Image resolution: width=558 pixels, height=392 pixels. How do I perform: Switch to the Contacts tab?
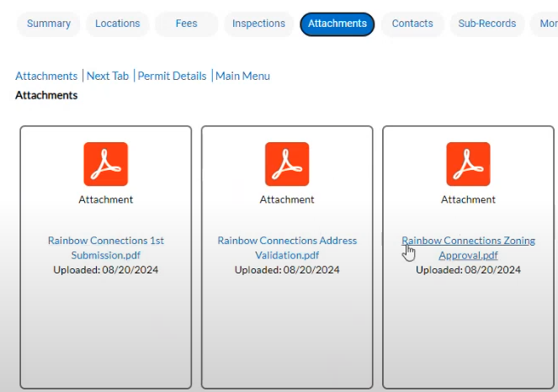pyautogui.click(x=412, y=24)
